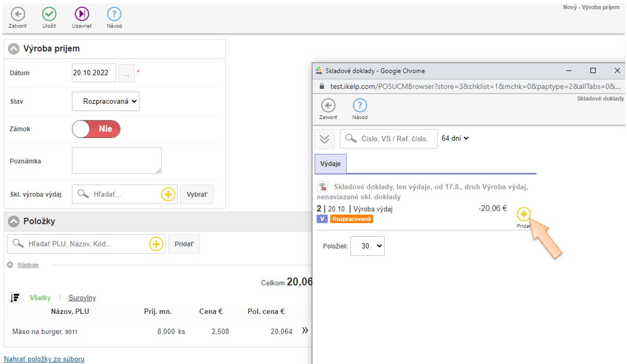
Task: Switch to the Výdaje tab
Action: click(x=330, y=164)
